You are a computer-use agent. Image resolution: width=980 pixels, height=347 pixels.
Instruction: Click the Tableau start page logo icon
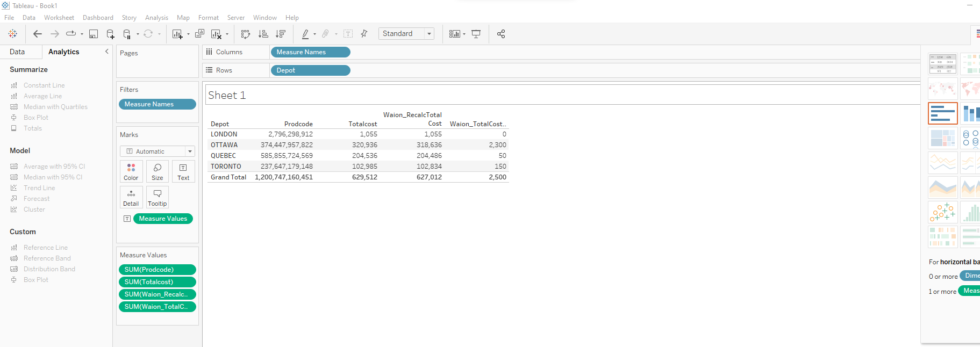click(13, 34)
